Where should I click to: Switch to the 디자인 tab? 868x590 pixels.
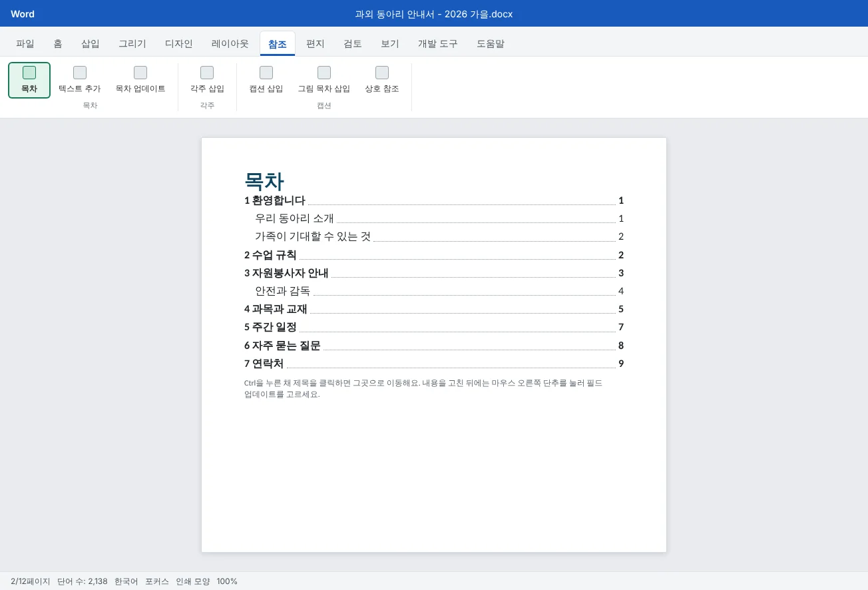(x=179, y=44)
